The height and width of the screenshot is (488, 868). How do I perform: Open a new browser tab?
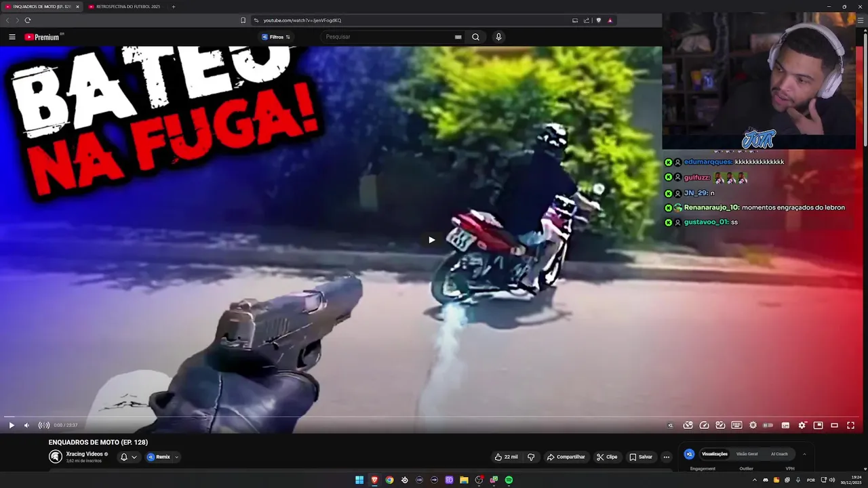pyautogui.click(x=174, y=7)
